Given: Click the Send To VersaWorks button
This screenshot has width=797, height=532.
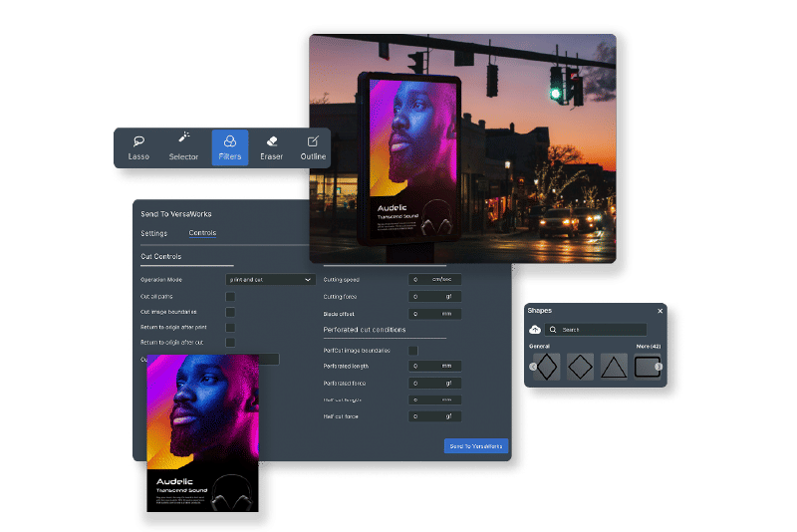Looking at the screenshot, I should (476, 446).
